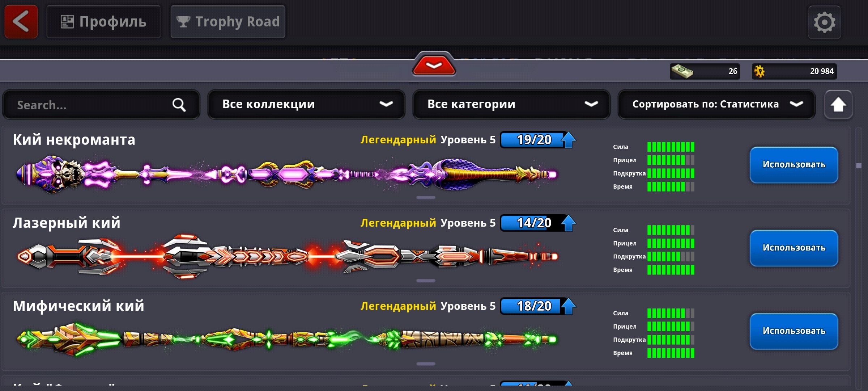Upgrade Кий некроманта via its blue arrow
Image resolution: width=868 pixels, height=391 pixels.
pos(569,140)
